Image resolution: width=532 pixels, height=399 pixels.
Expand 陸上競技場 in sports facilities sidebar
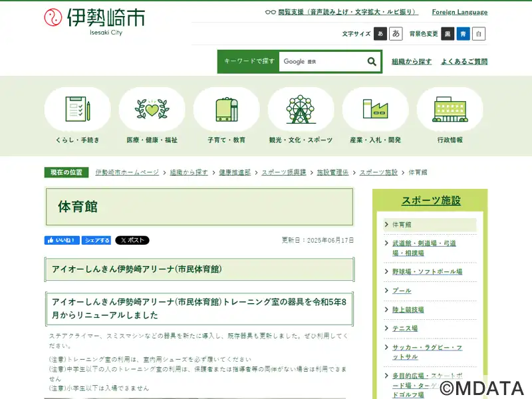click(x=408, y=310)
